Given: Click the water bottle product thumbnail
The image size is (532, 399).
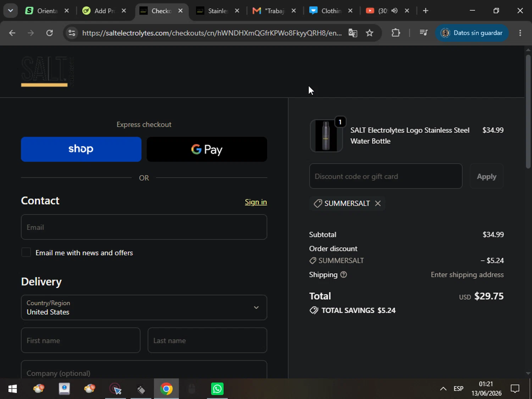Looking at the screenshot, I should pyautogui.click(x=326, y=136).
